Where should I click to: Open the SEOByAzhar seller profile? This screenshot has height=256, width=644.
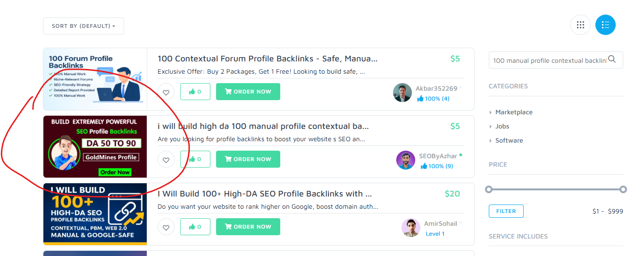pos(438,156)
